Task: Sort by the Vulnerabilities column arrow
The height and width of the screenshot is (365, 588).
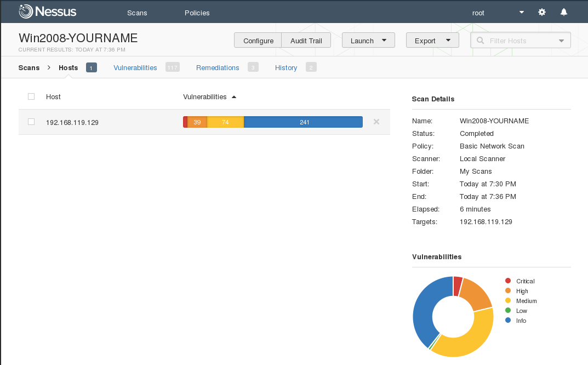Action: (x=234, y=97)
